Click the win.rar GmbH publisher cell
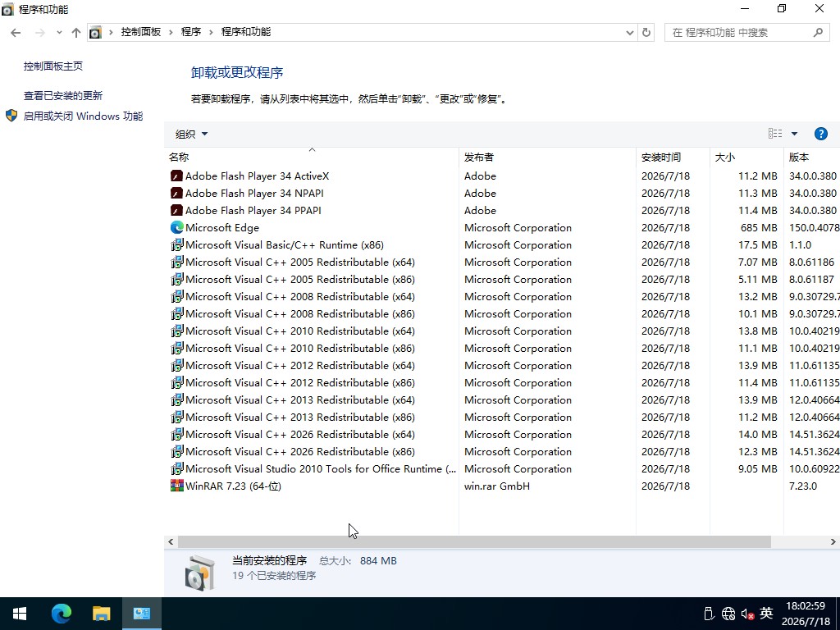The image size is (840, 630). click(x=496, y=486)
